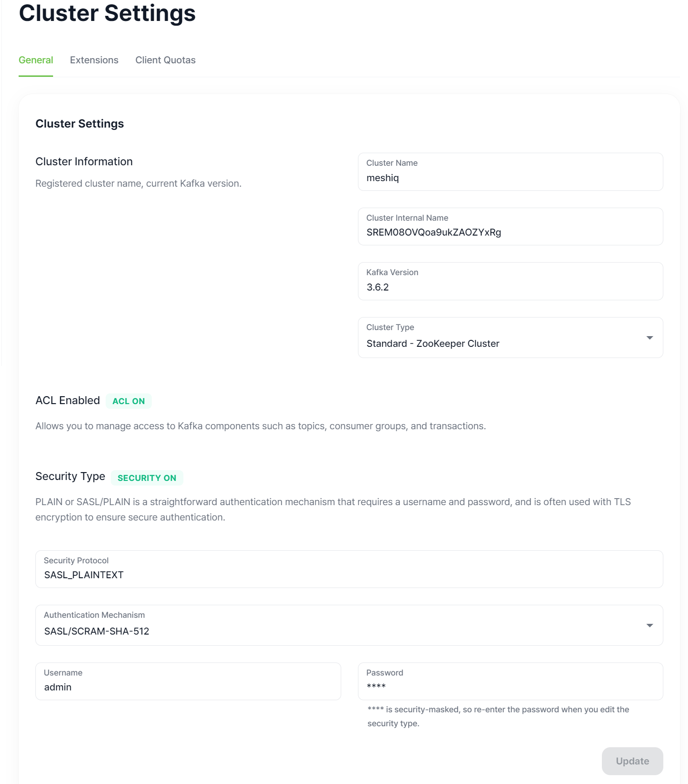The image size is (688, 784).
Task: Click the Security Type heading label
Action: (x=70, y=476)
